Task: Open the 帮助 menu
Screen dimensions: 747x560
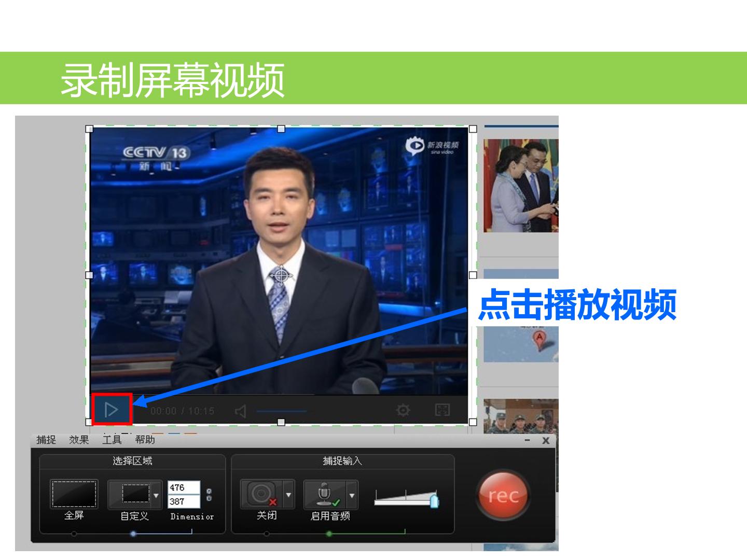Action: coord(145,440)
